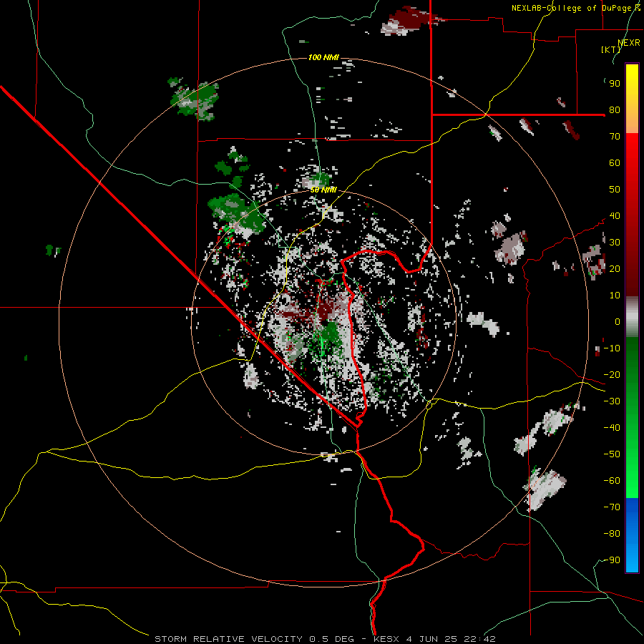
Task: Click the -20 value on velocity scale
Action: tap(612, 375)
